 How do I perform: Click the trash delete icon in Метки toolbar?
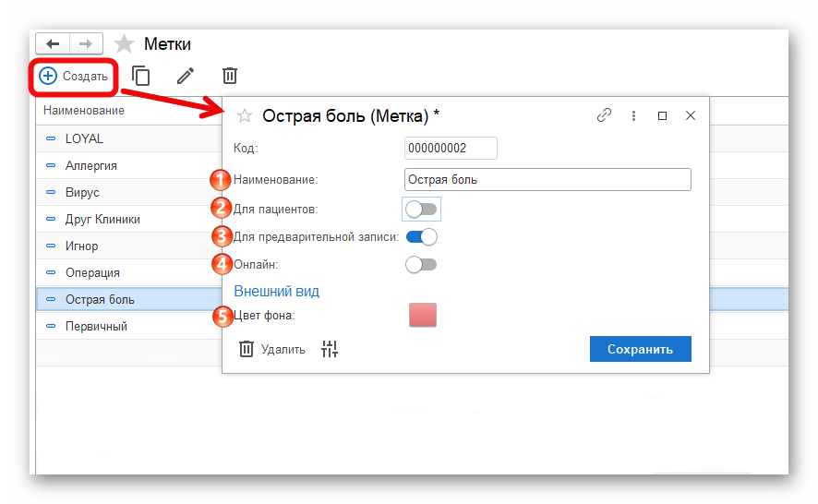point(230,76)
